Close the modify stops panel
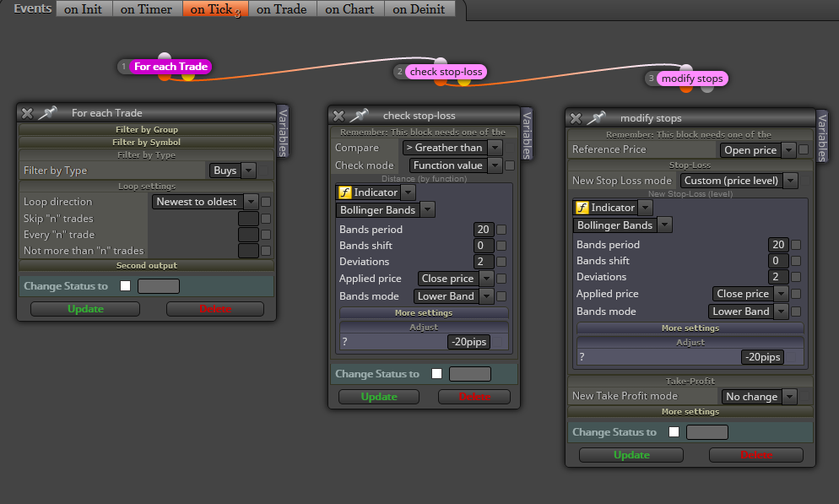839x504 pixels. (576, 118)
